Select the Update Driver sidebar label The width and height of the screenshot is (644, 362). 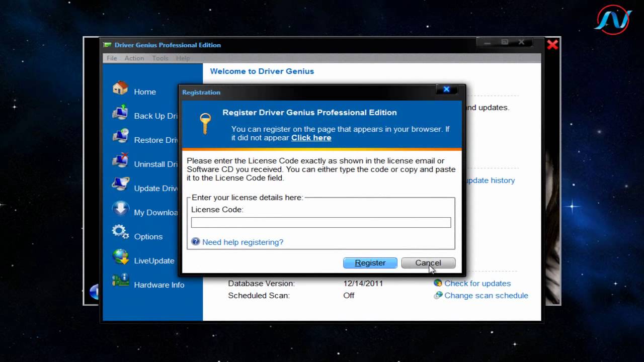pos(156,189)
